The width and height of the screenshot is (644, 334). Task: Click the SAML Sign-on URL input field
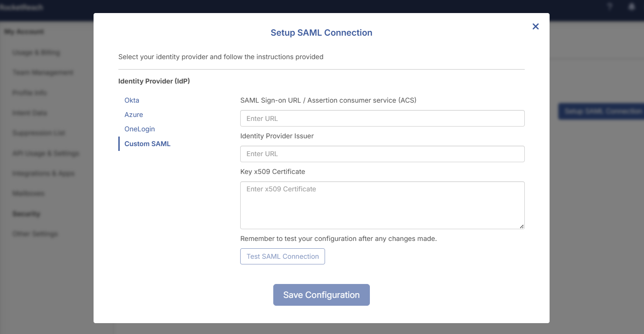click(382, 118)
